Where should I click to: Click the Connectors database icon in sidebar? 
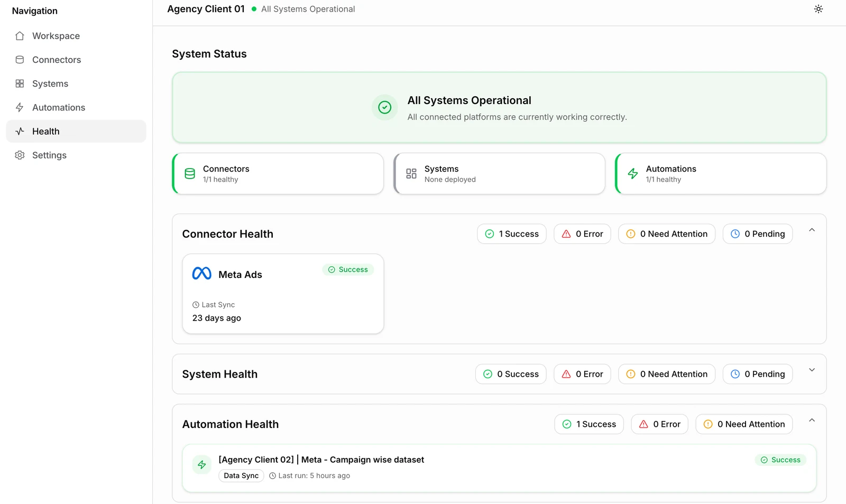click(20, 60)
